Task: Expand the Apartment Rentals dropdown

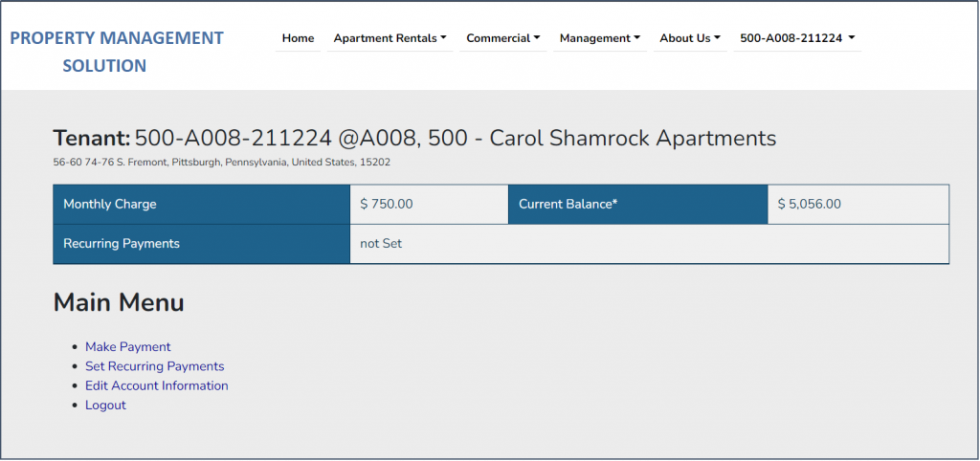Action: [x=390, y=38]
